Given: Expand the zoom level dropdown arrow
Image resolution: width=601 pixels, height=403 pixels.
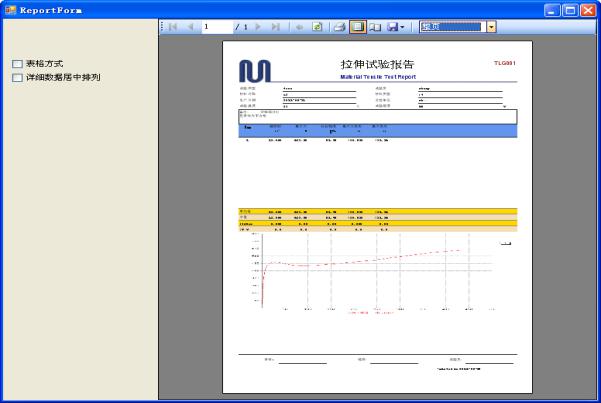Looking at the screenshot, I should click(x=491, y=27).
